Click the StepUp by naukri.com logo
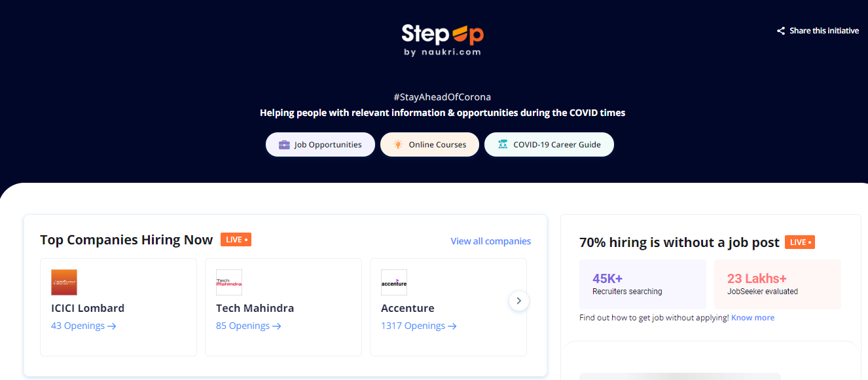The height and width of the screenshot is (380, 868). click(x=443, y=39)
